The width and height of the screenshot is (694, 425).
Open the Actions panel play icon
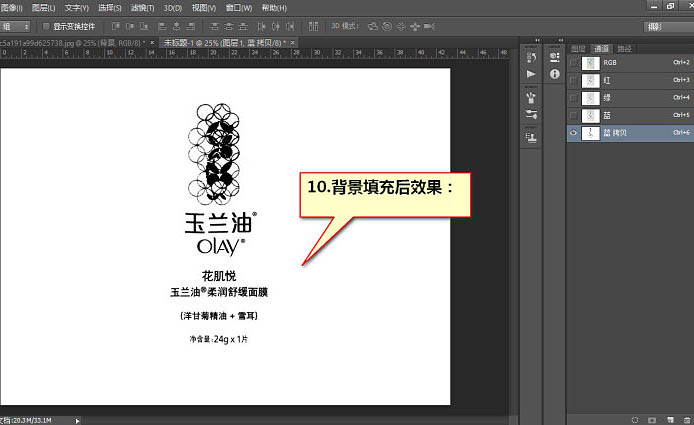531,74
